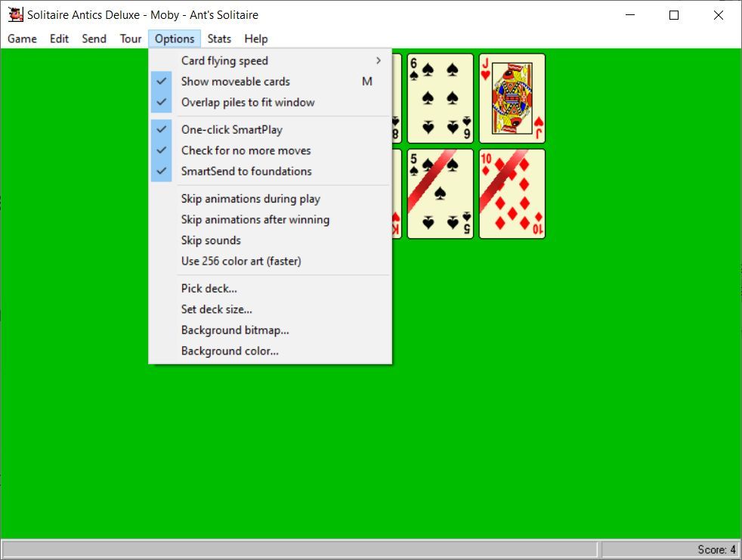Open Pick deck dialog

tap(209, 289)
